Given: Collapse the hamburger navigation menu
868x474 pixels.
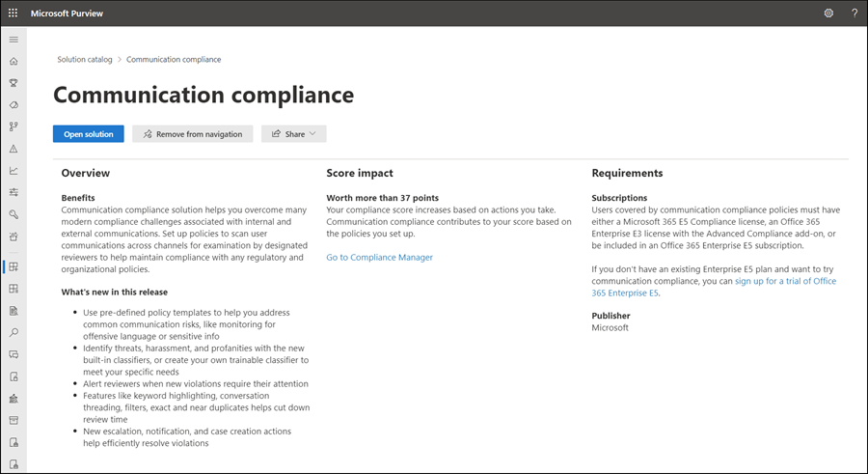Looking at the screenshot, I should [14, 40].
